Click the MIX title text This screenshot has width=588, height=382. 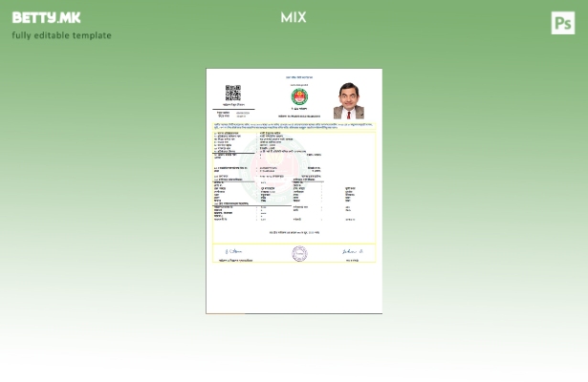(294, 17)
